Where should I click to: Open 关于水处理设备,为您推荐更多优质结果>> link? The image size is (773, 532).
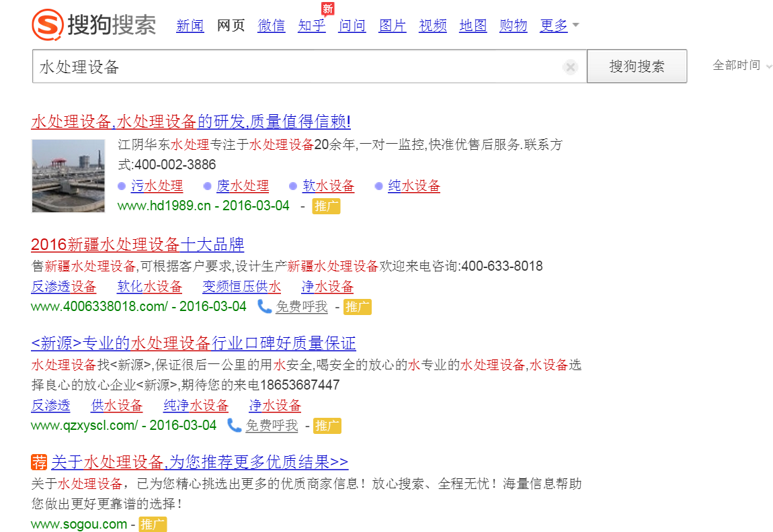point(200,462)
